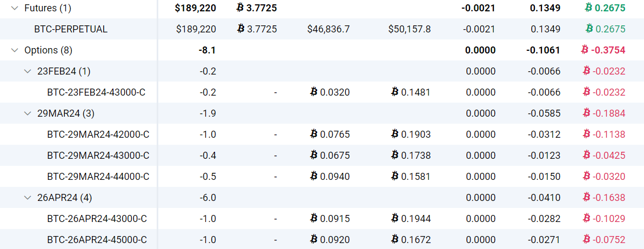Click the -0.0123 value in 29MAR24-43000-C row
Image resolution: width=644 pixels, height=249 pixels.
pyautogui.click(x=544, y=156)
